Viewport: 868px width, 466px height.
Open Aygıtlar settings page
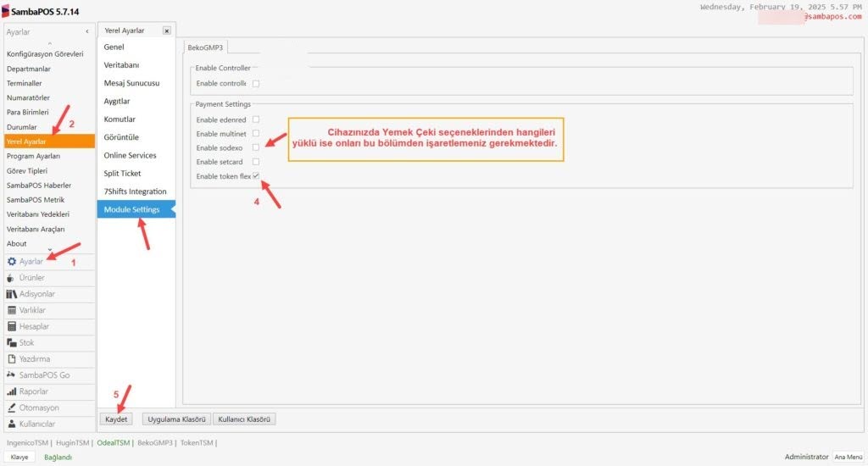click(x=136, y=102)
